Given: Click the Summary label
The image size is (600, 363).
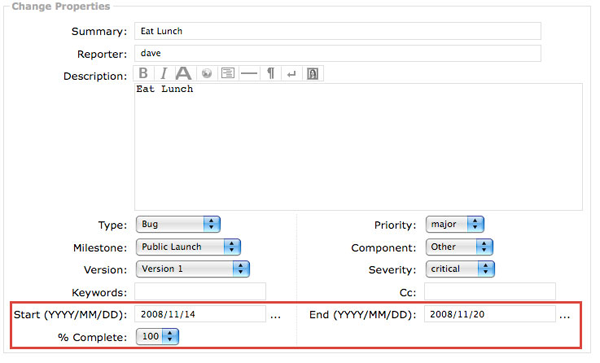Looking at the screenshot, I should click(99, 31).
